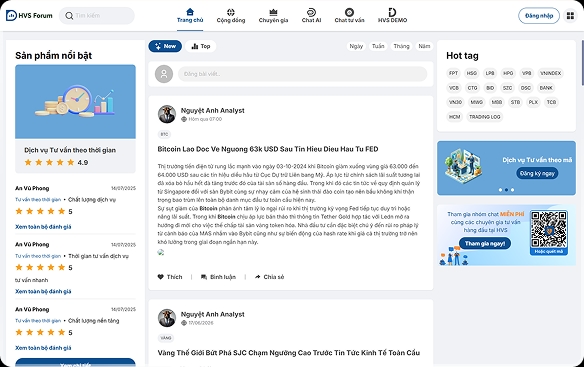Click the HVS Forum logo

pyautogui.click(x=29, y=16)
